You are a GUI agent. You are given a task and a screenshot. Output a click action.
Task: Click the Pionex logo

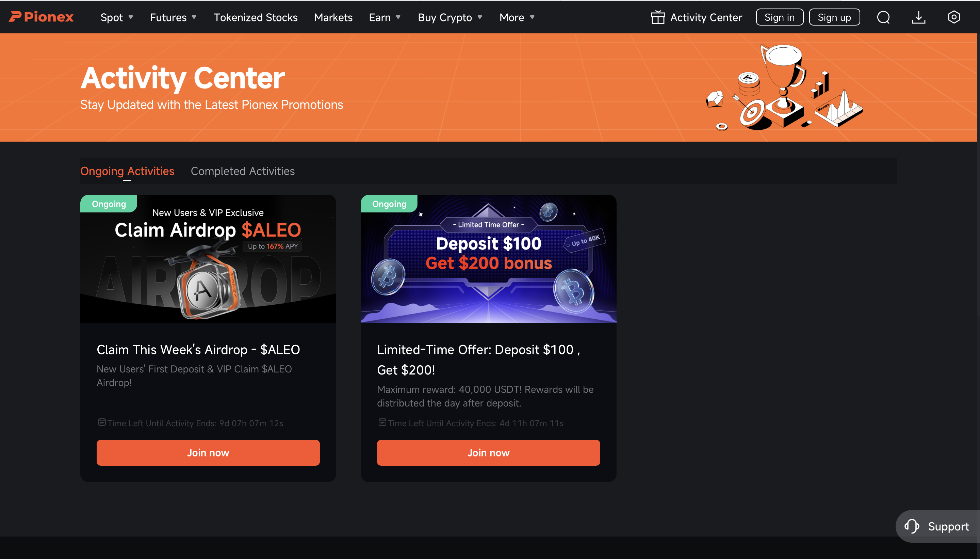(x=41, y=17)
